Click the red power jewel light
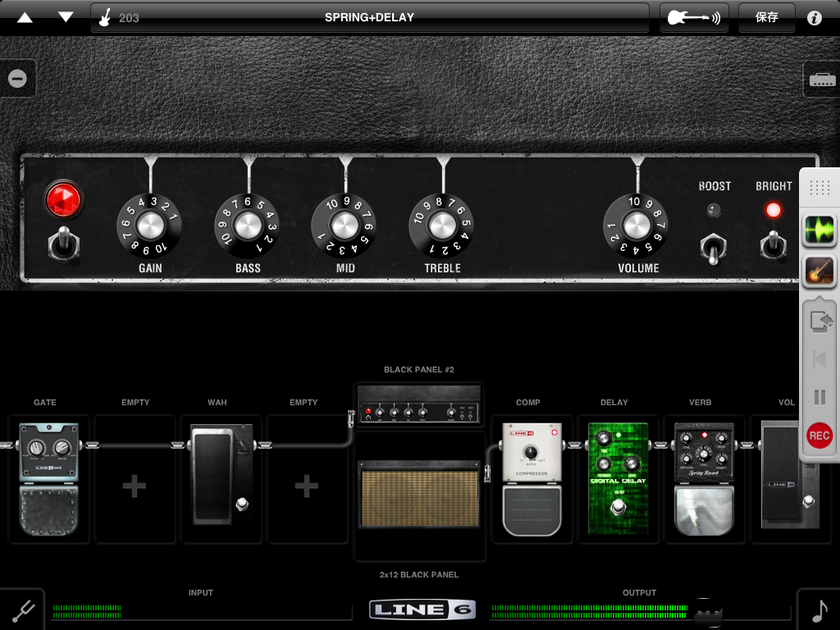 click(x=63, y=199)
